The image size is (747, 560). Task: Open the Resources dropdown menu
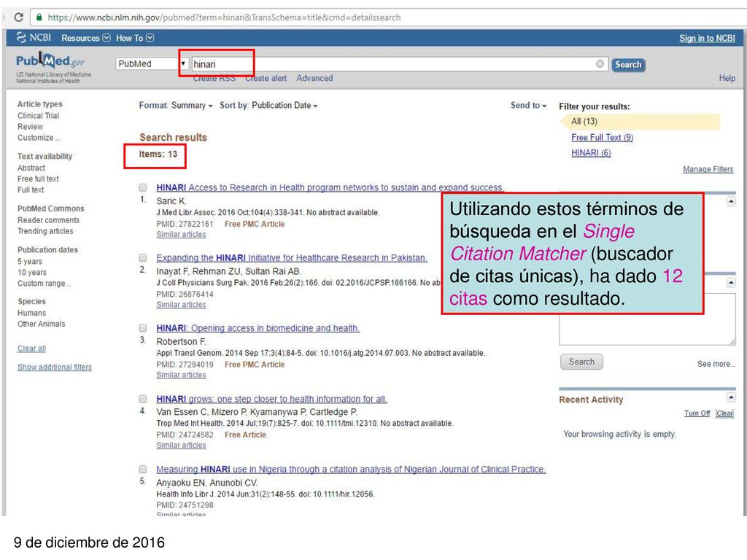86,38
